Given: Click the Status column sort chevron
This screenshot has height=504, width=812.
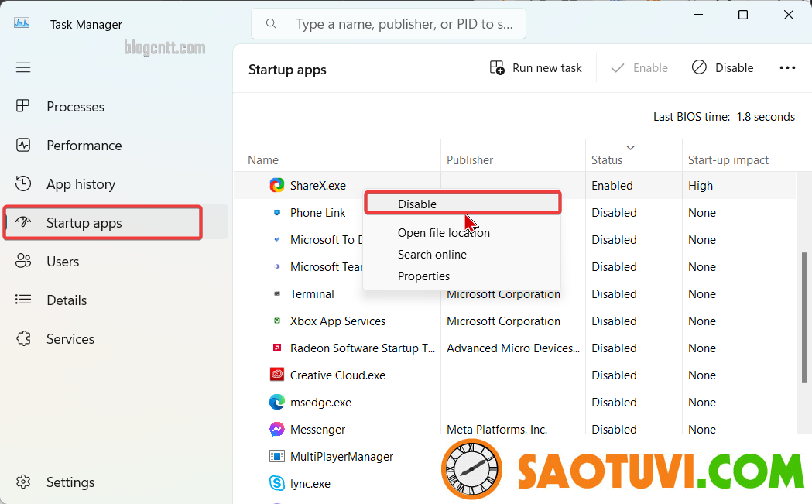Looking at the screenshot, I should click(x=630, y=148).
